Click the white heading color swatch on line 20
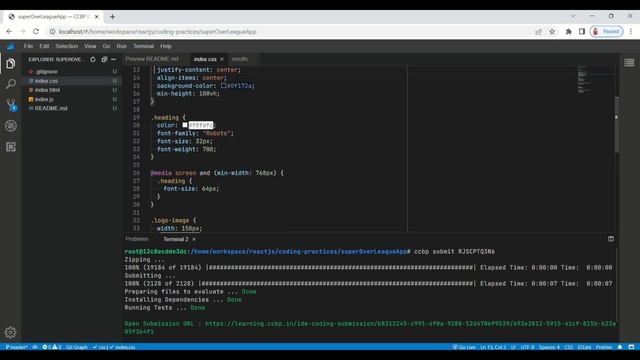Screen dimensions: 640x360 pyautogui.click(x=185, y=125)
